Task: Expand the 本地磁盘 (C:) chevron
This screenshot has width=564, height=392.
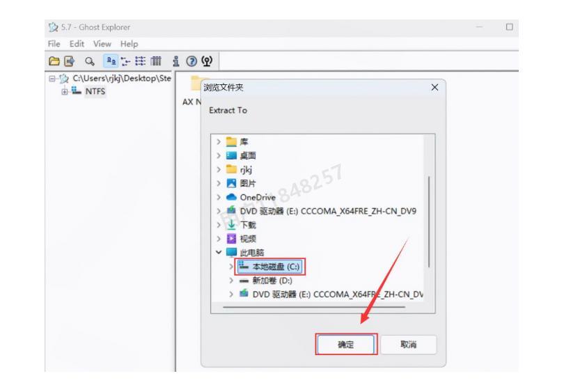Action: tap(231, 267)
